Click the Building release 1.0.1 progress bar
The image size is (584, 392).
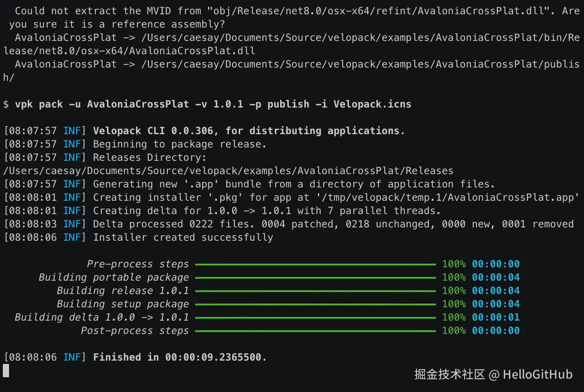pyautogui.click(x=315, y=291)
